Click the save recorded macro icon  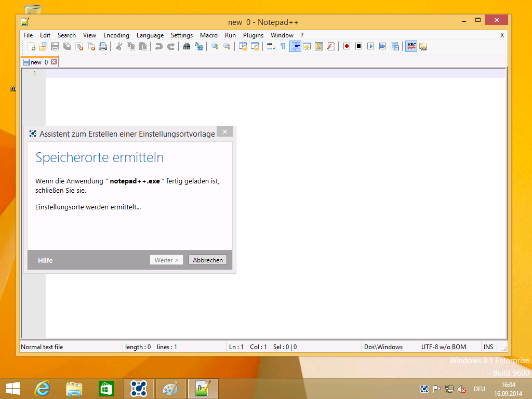point(395,46)
